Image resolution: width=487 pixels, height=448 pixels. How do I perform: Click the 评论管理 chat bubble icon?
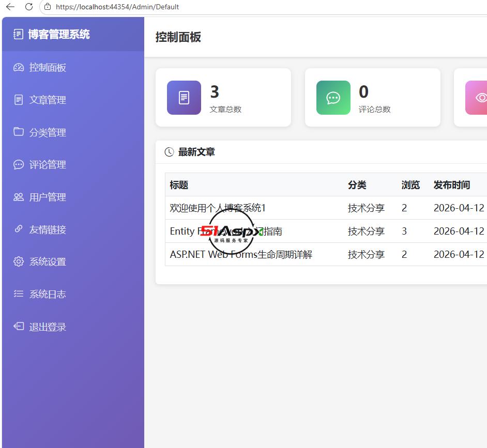[x=19, y=164]
